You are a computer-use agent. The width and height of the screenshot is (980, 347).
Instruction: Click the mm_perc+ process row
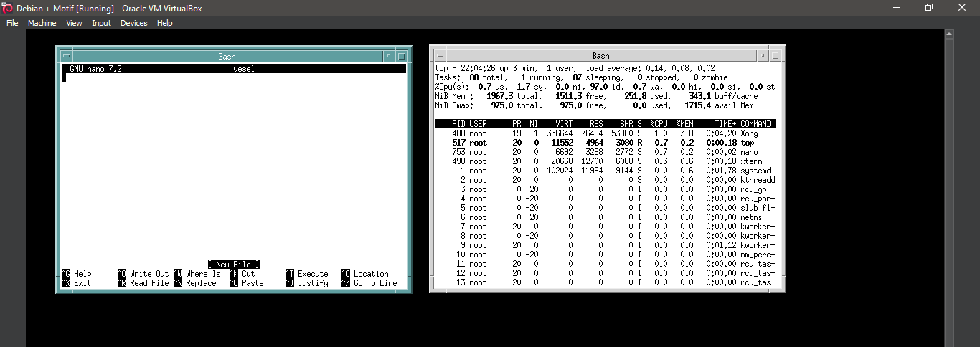point(605,255)
